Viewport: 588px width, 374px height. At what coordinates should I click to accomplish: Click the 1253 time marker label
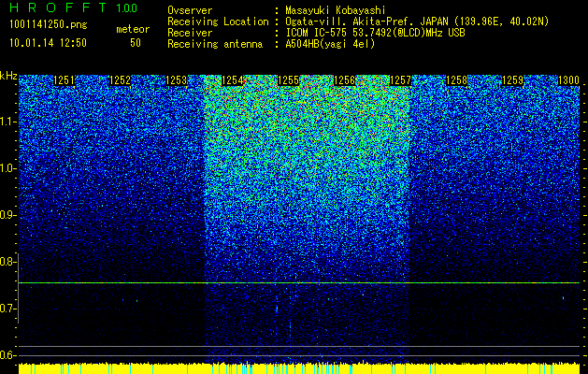[x=177, y=80]
